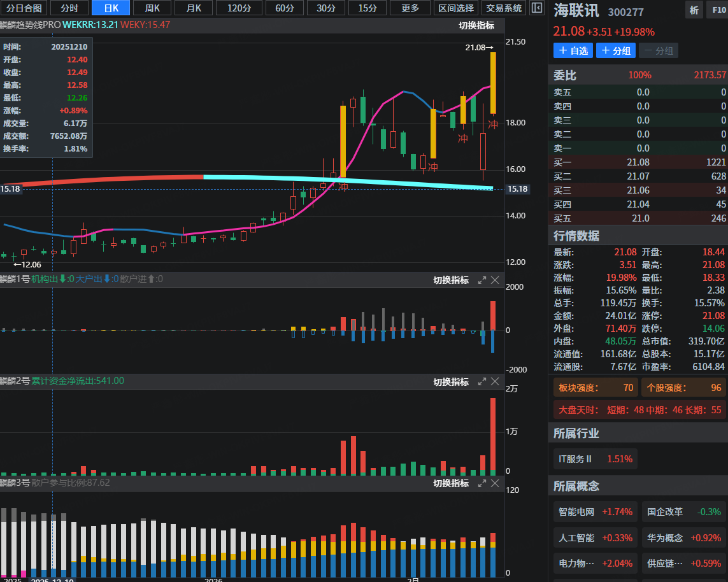Click the − 分组 remove-group button
Viewport: 728px width, 582px height.
pos(659,51)
